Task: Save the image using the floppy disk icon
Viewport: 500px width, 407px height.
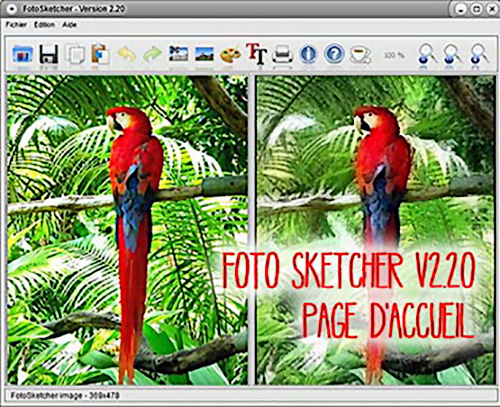Action: pos(49,54)
